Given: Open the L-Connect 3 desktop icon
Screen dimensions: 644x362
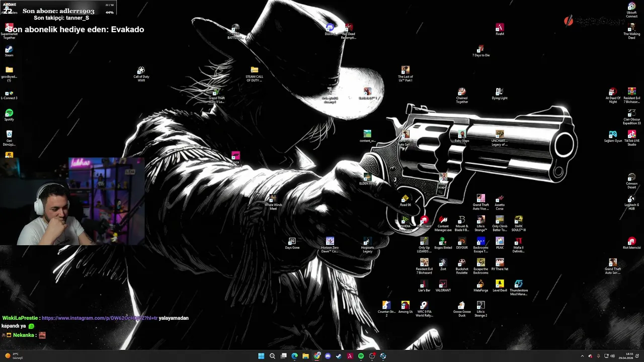Looking at the screenshot, I should [9, 94].
